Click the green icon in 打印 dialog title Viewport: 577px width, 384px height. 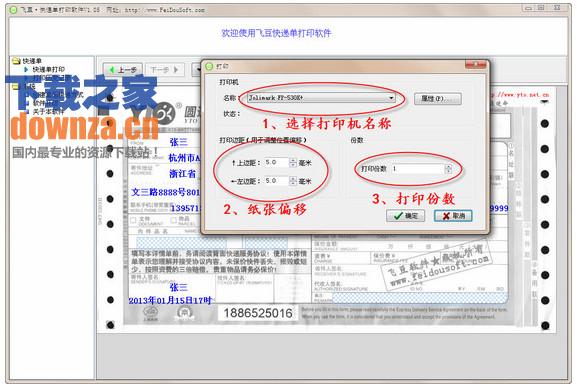(x=209, y=66)
